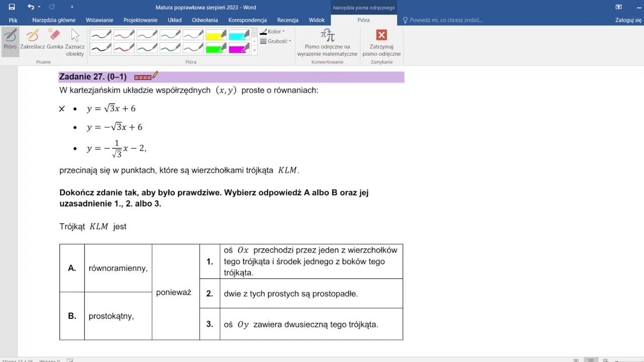Switch to the Korespondencja tab
The height and width of the screenshot is (362, 644).
pyautogui.click(x=248, y=20)
